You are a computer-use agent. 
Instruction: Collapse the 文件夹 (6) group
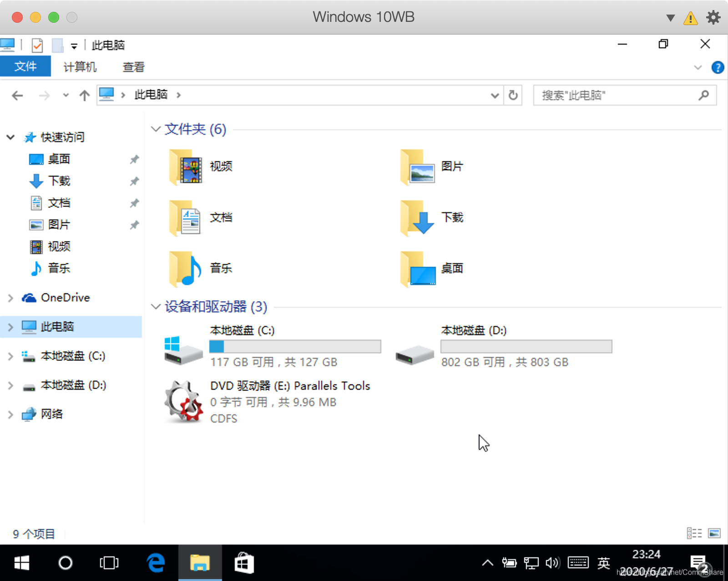(156, 129)
